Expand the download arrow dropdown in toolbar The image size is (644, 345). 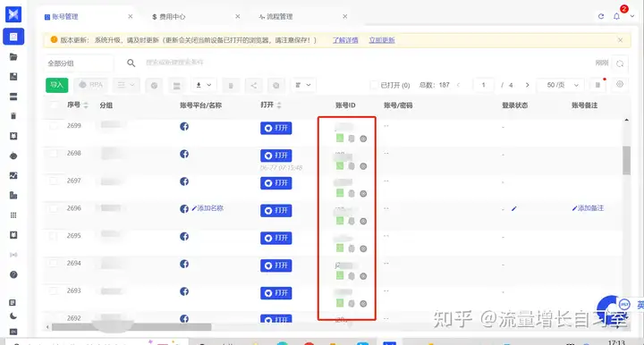tap(204, 85)
